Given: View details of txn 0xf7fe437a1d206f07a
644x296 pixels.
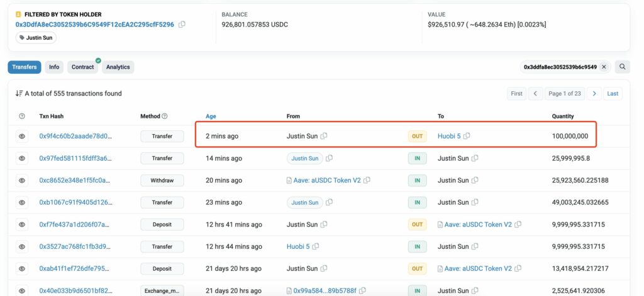Looking at the screenshot, I should tap(22, 224).
